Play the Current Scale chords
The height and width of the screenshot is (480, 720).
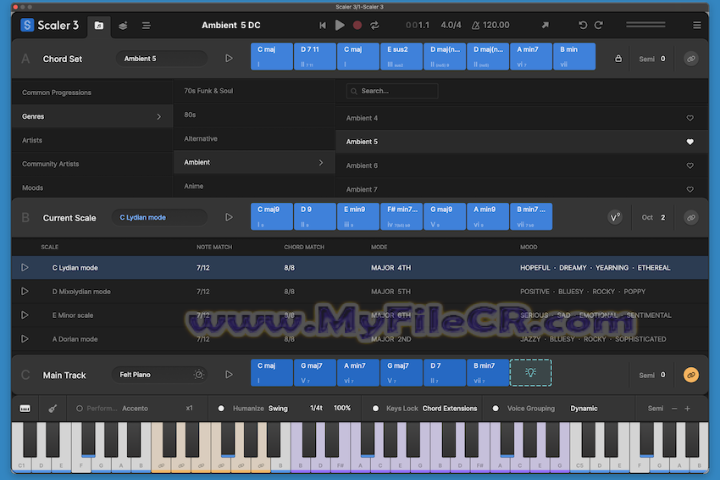[x=229, y=217]
